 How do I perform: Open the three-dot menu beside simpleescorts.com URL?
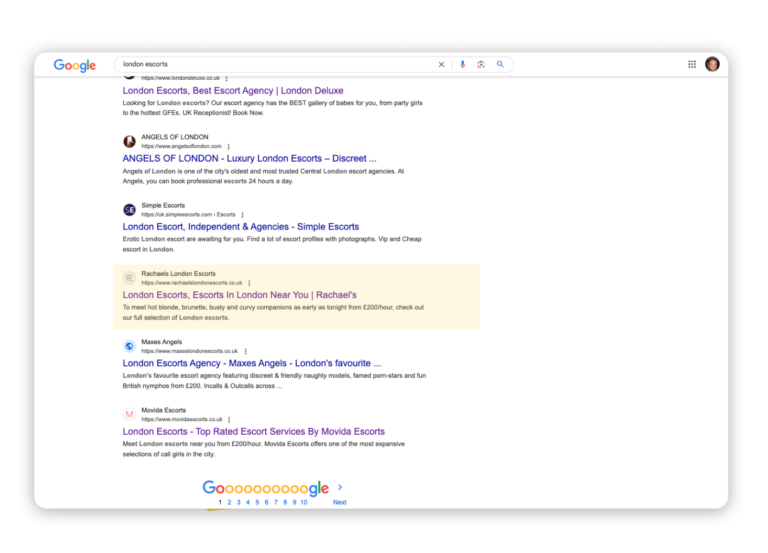point(242,215)
